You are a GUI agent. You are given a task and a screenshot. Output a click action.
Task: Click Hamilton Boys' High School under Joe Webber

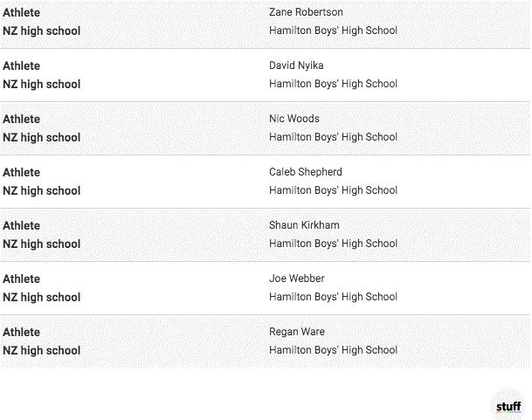[x=333, y=297]
